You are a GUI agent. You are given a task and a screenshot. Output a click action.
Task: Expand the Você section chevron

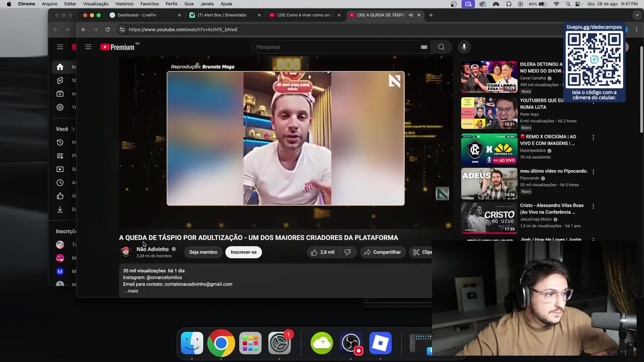tap(73, 129)
